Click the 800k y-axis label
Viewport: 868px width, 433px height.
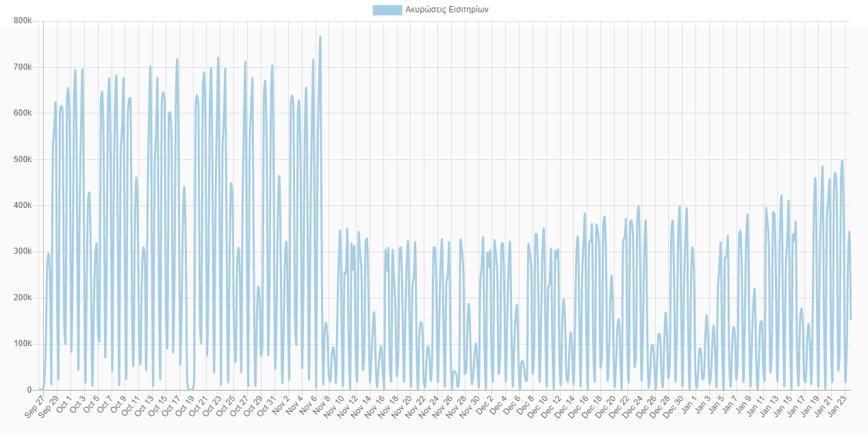pos(23,21)
